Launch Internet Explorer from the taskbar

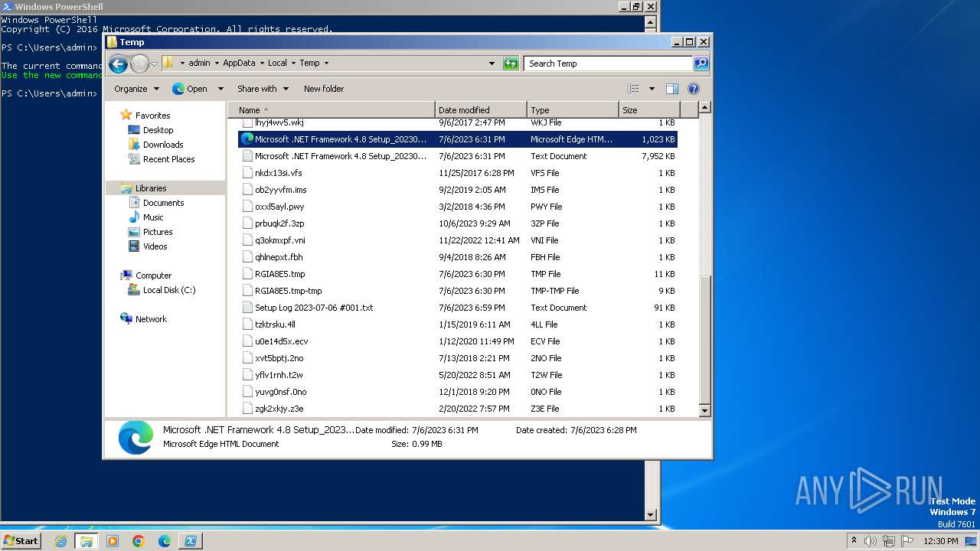click(60, 541)
